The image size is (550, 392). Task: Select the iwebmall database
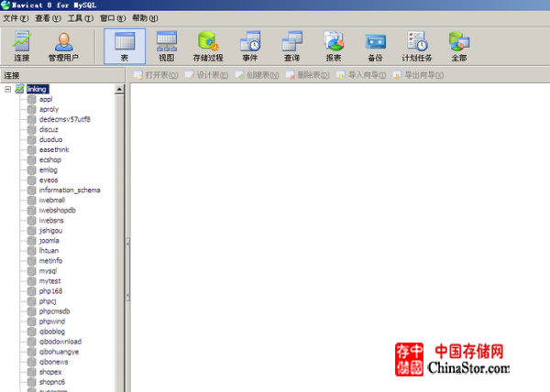pyautogui.click(x=52, y=200)
